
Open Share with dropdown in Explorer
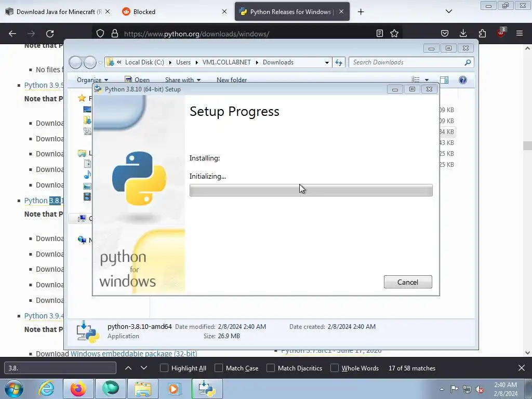pyautogui.click(x=183, y=79)
